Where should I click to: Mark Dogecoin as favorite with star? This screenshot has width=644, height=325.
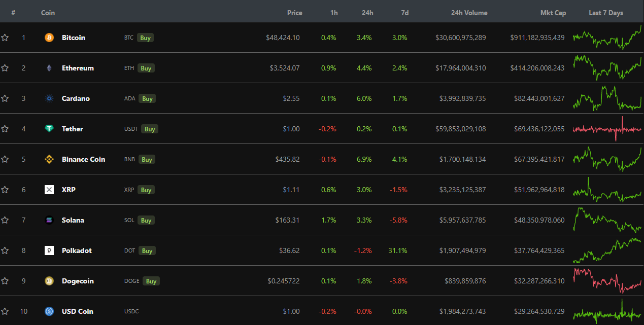[5, 281]
